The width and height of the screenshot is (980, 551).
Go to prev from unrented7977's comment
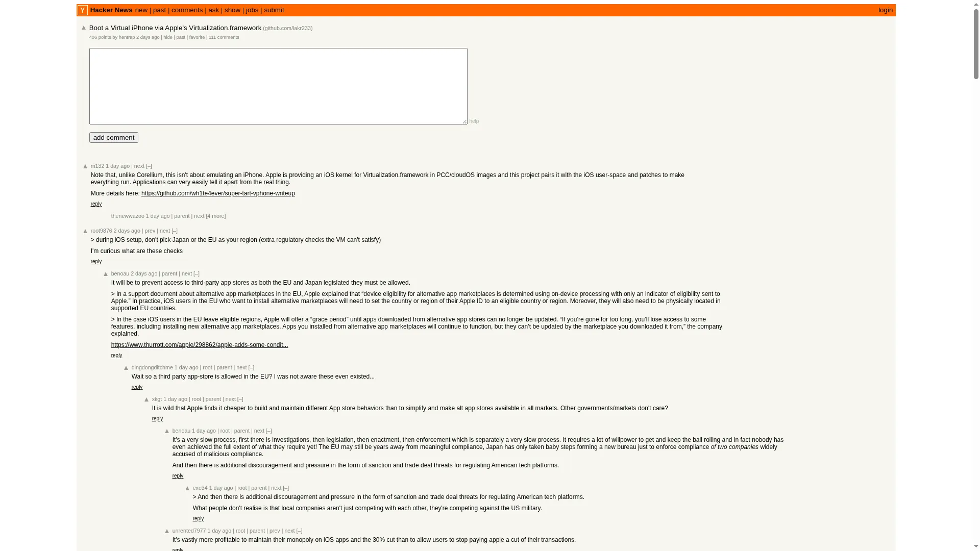(x=275, y=531)
